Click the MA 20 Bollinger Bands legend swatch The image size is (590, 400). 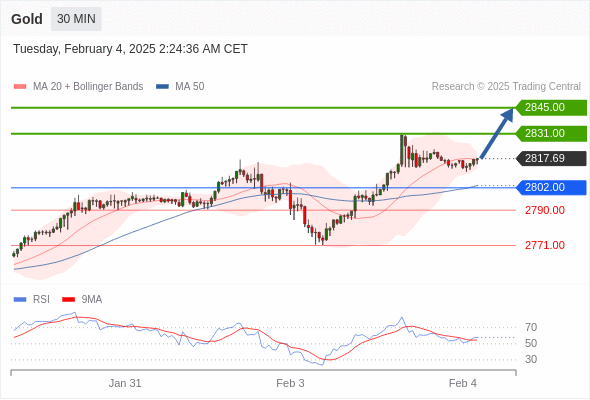pos(20,87)
